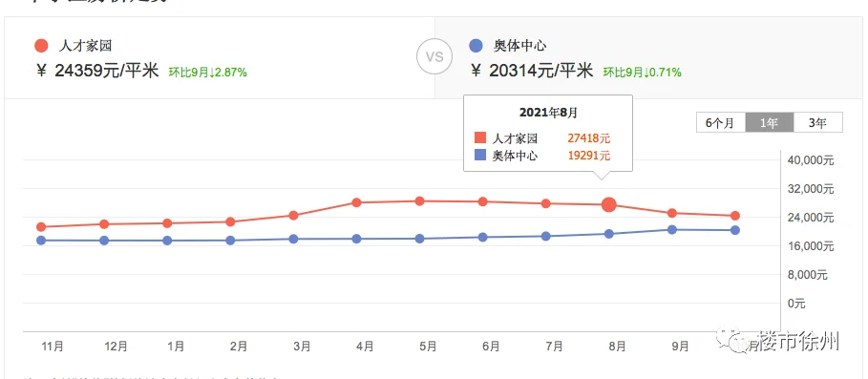Switch to the 3年 time range
868x379 pixels.
coord(818,123)
